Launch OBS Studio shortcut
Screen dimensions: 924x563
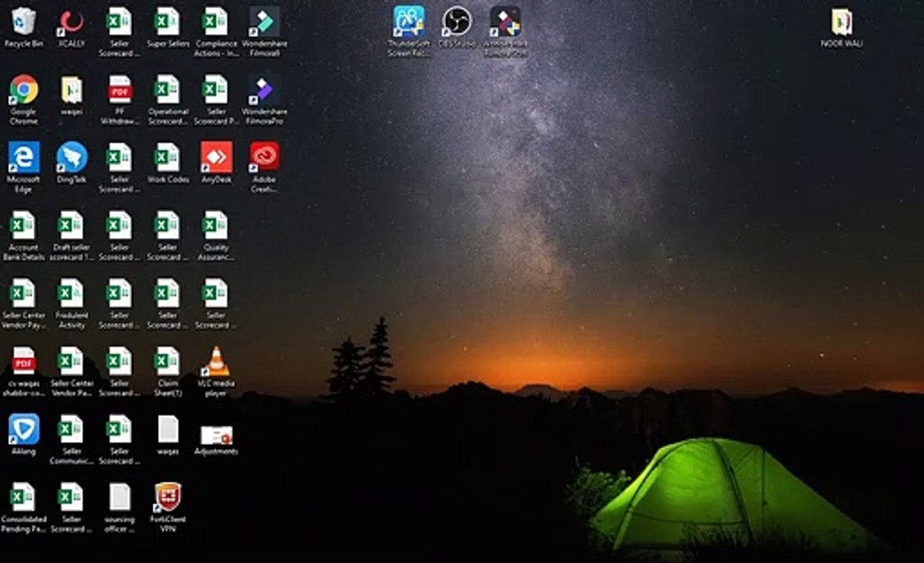pos(457,23)
